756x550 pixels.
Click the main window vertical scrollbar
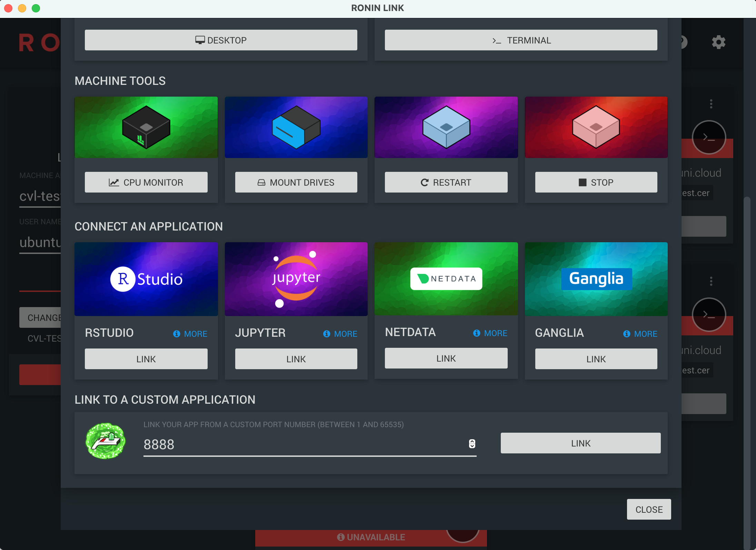point(747,373)
